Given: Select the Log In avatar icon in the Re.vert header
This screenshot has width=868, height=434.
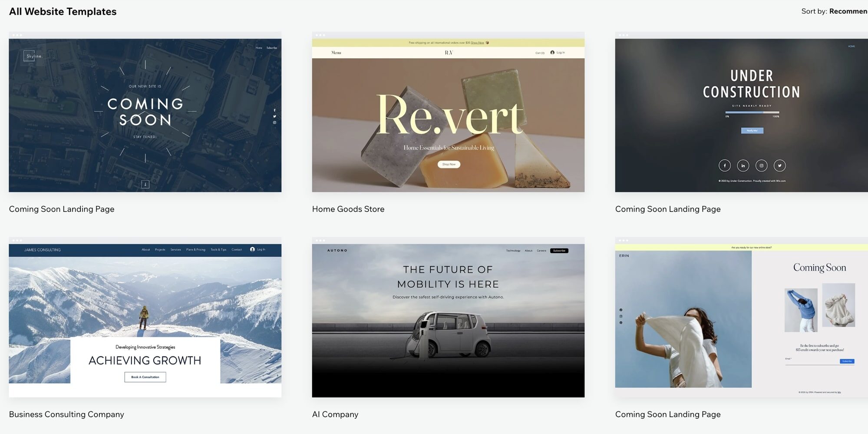Looking at the screenshot, I should click(551, 53).
